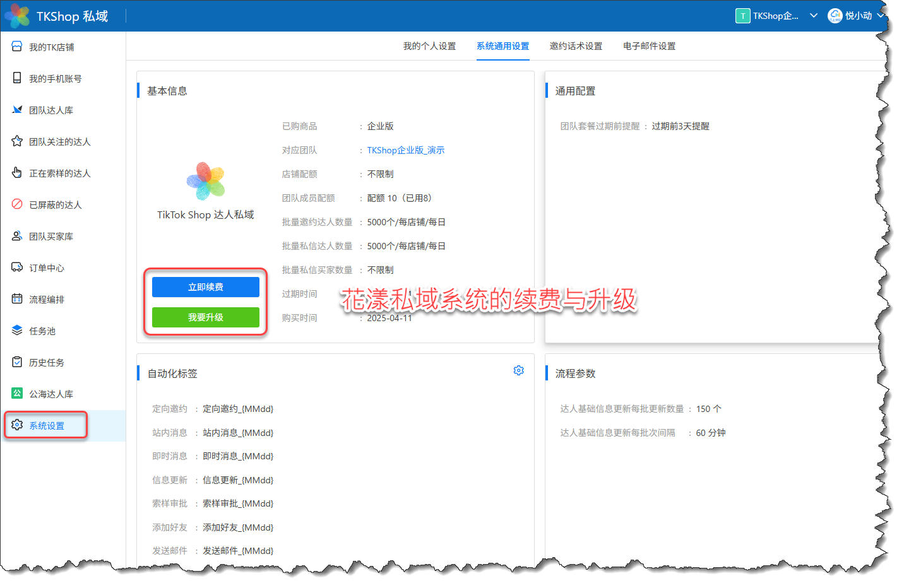Open 历史任务 menu item
This screenshot has width=904, height=588.
point(63,363)
